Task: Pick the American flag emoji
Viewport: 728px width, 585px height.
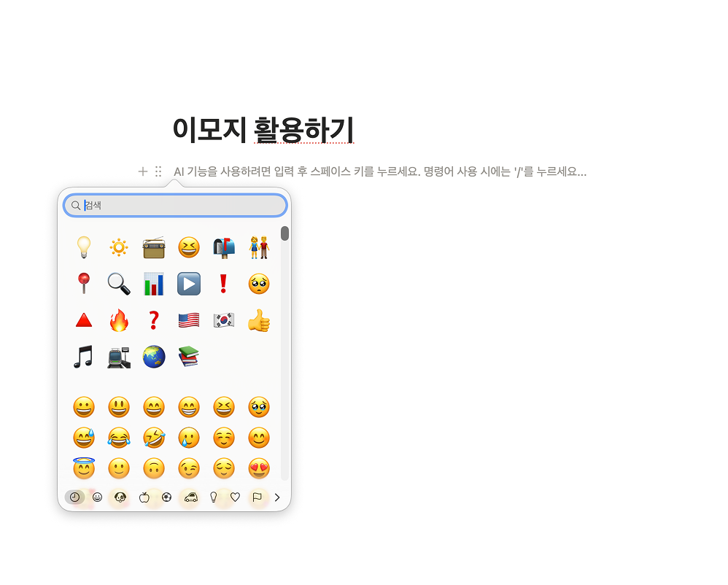Action: click(x=188, y=319)
